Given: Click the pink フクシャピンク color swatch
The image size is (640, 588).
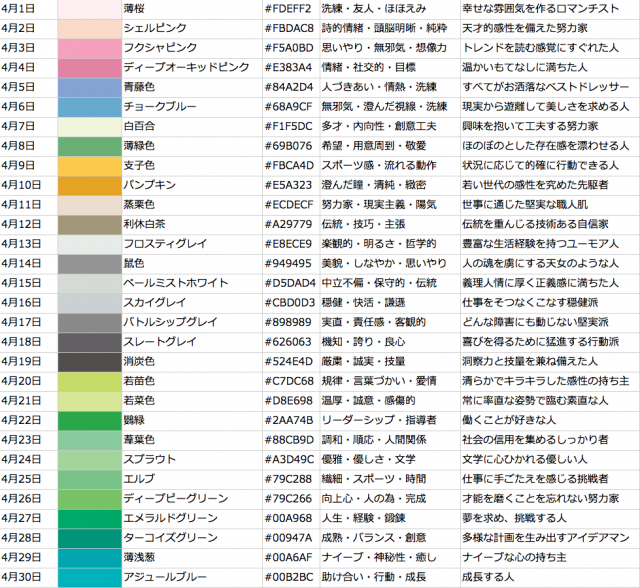Looking at the screenshot, I should pyautogui.click(x=89, y=48).
